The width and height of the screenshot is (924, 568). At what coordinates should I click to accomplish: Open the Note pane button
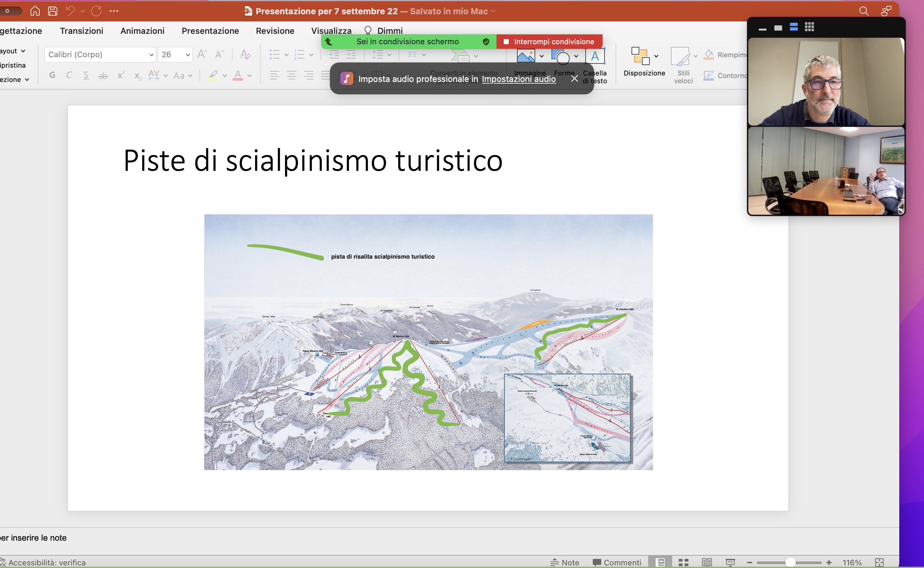pos(564,562)
